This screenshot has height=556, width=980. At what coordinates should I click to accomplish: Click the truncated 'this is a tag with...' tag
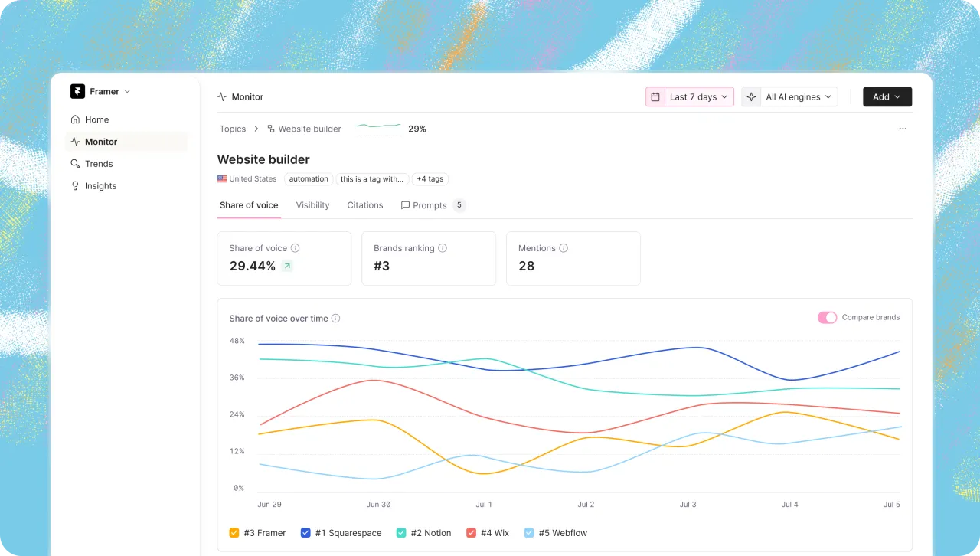371,179
